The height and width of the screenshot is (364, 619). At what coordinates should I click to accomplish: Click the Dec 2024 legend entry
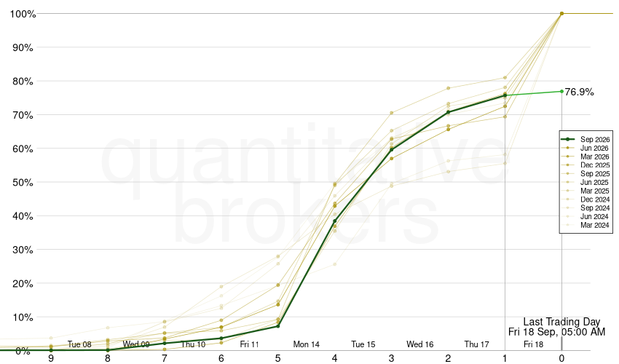tap(586, 199)
